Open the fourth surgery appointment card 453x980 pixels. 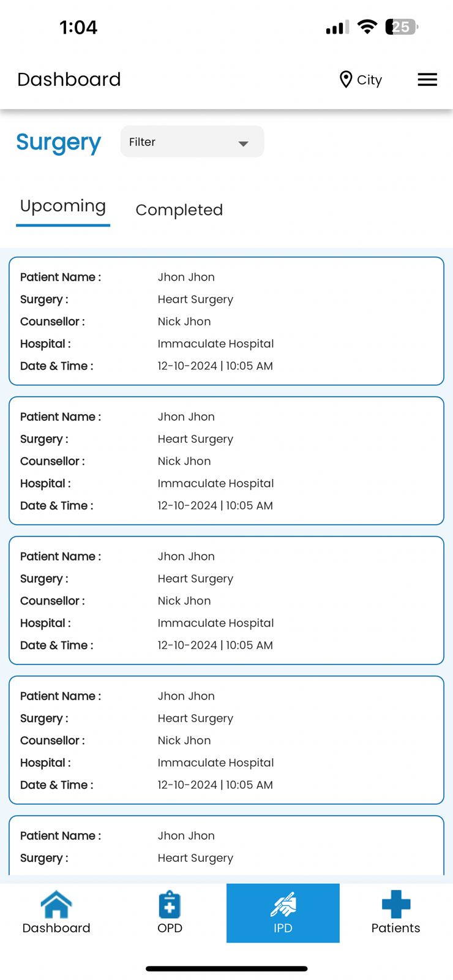(x=226, y=740)
